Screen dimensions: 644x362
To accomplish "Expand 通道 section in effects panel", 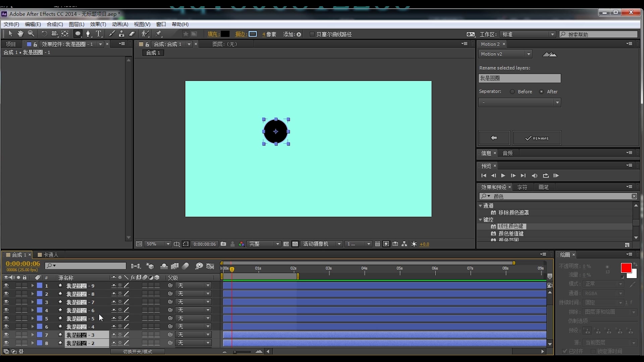I will pos(481,205).
